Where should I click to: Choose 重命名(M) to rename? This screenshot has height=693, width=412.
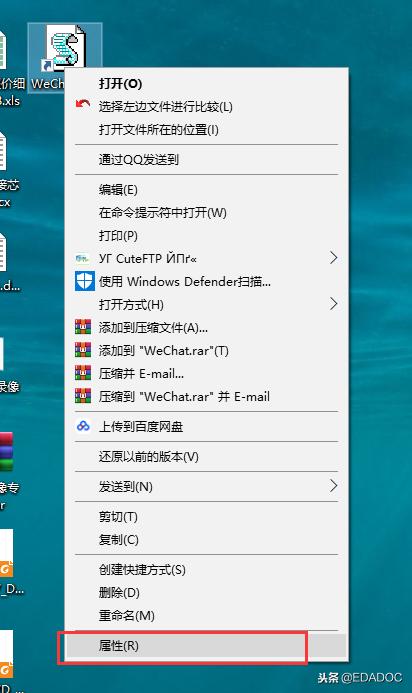pos(206,616)
